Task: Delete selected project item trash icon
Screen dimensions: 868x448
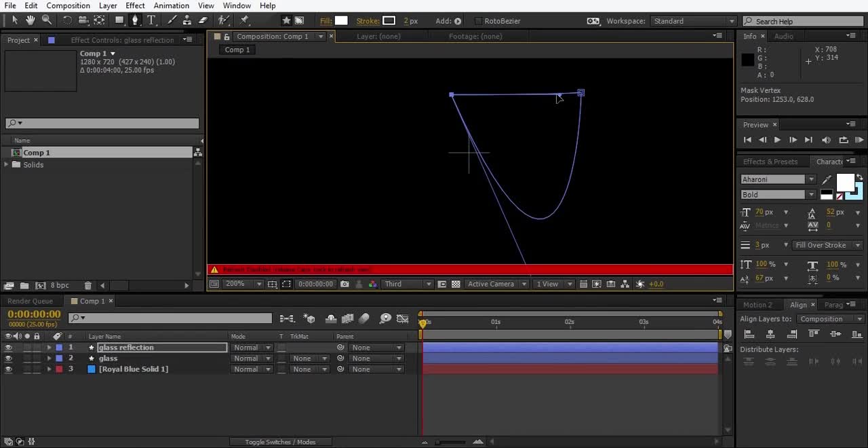Action: [87, 286]
